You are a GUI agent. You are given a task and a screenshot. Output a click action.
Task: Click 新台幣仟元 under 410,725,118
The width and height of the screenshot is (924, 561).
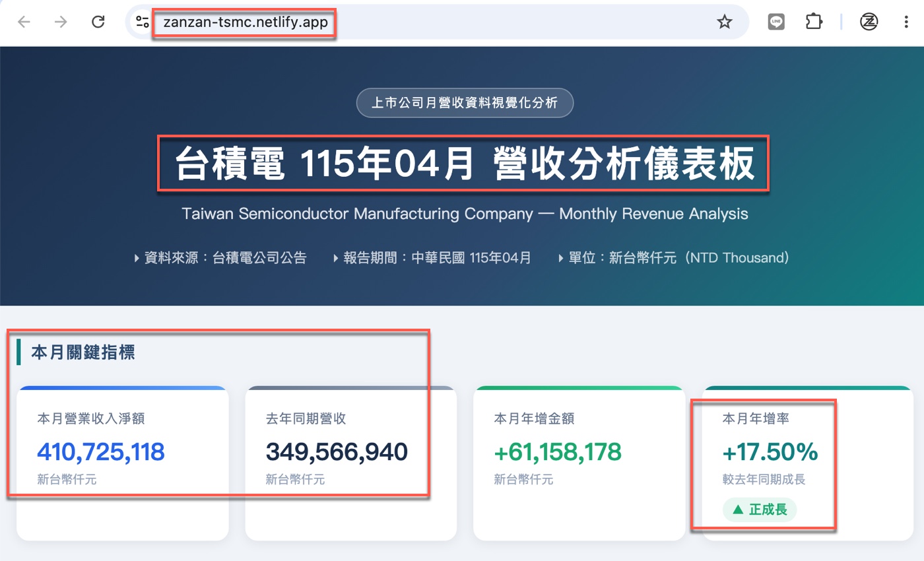(67, 480)
